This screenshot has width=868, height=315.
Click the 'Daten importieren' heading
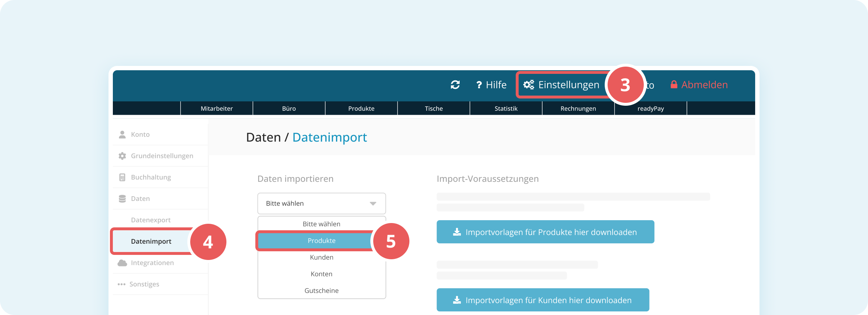pos(295,179)
